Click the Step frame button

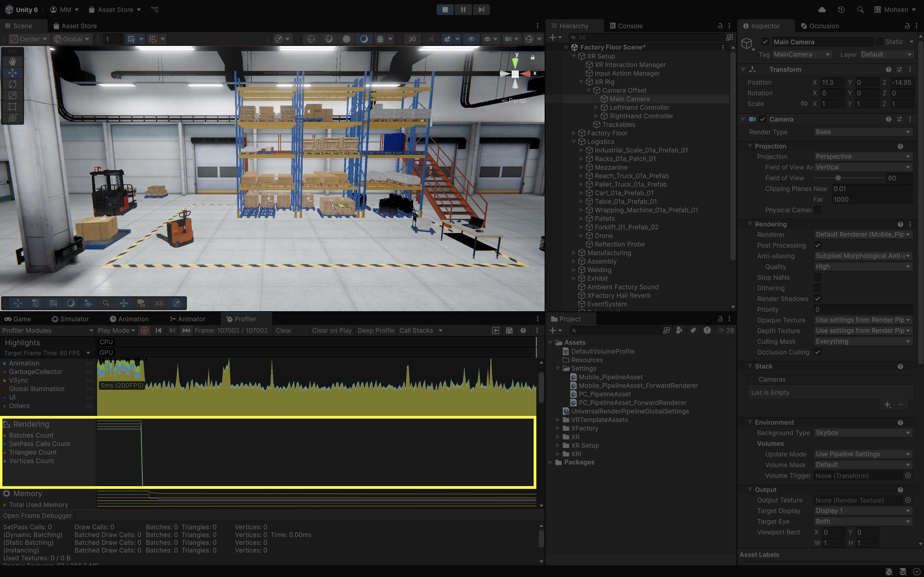coord(481,10)
